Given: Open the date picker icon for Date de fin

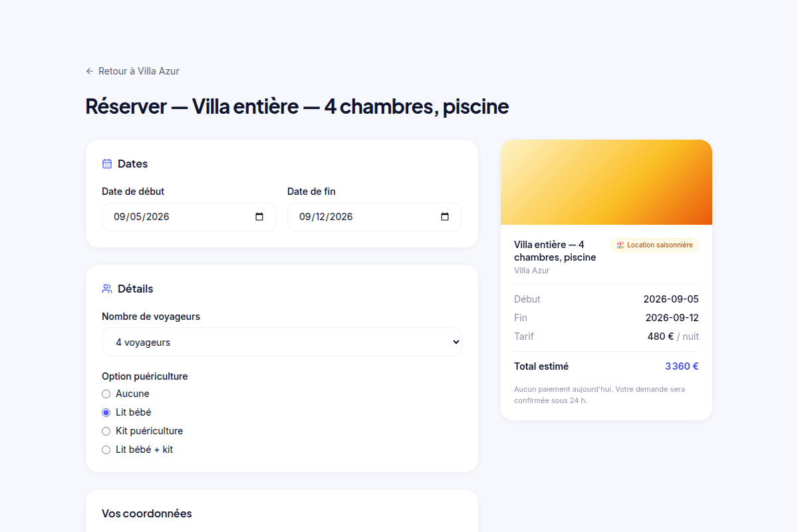Looking at the screenshot, I should [445, 217].
